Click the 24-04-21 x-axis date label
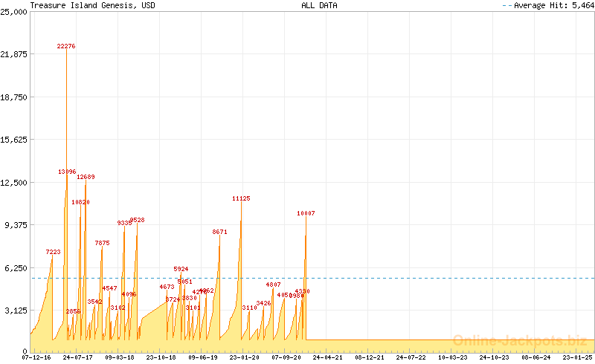Viewport: 595px width, 364px height. point(327,357)
